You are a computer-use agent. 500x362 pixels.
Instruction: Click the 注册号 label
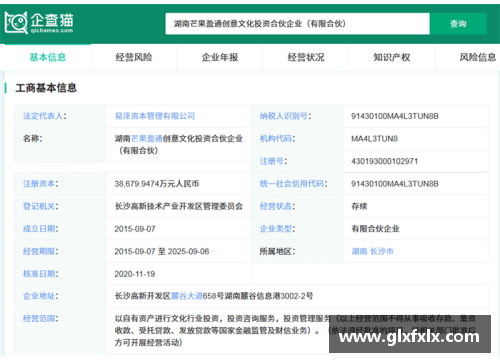point(272,161)
